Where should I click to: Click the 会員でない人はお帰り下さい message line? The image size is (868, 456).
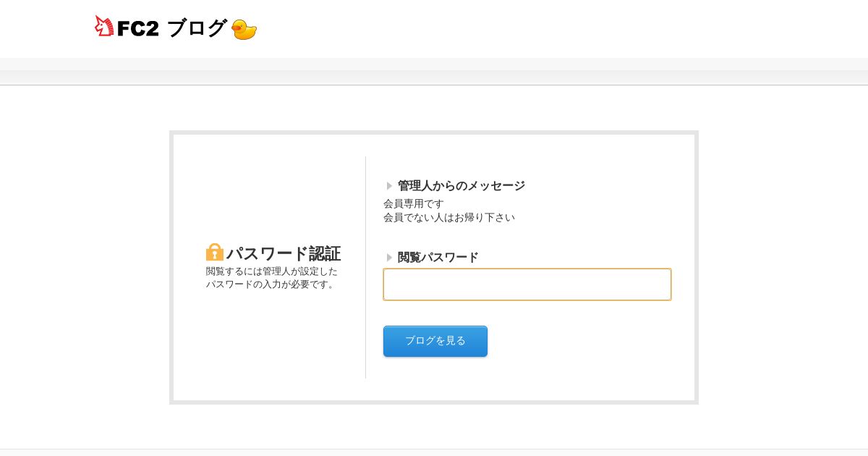449,218
